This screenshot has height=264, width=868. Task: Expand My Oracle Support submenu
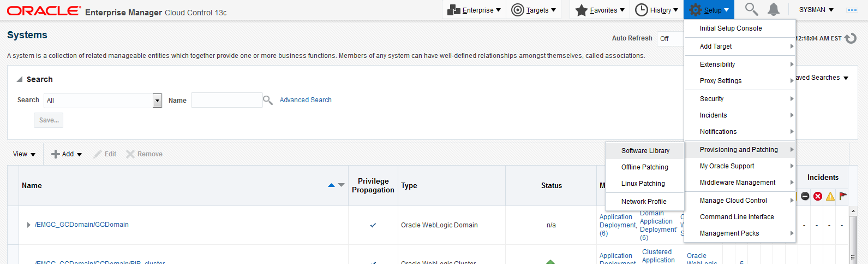(739, 166)
